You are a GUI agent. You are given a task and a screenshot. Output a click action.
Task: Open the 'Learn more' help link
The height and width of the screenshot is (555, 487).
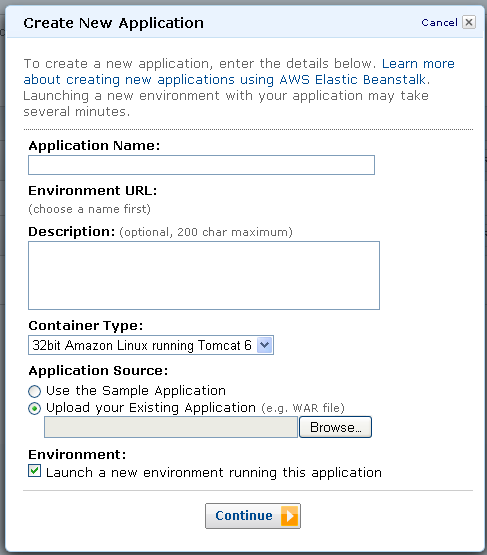(418, 64)
